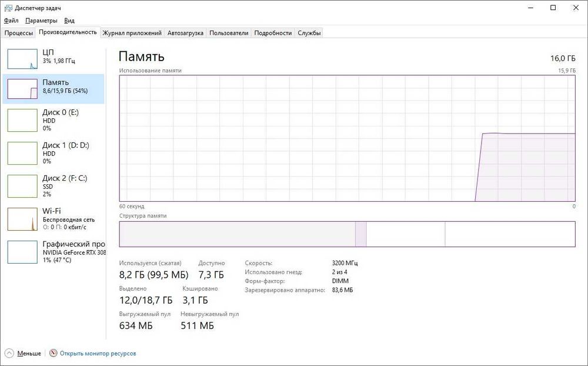Viewport: 588px width, 366px height.
Task: Click the DIMM form factor value
Action: point(340,281)
